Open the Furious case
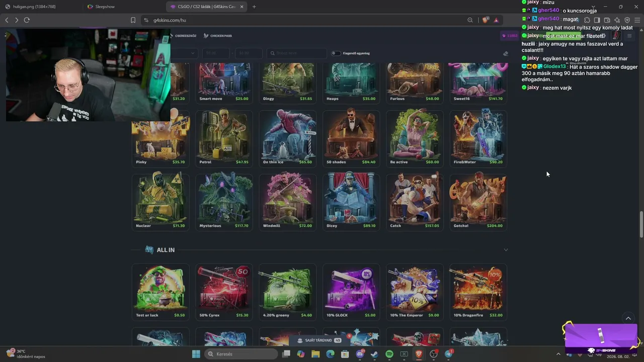This screenshot has height=362, width=644. tap(415, 82)
